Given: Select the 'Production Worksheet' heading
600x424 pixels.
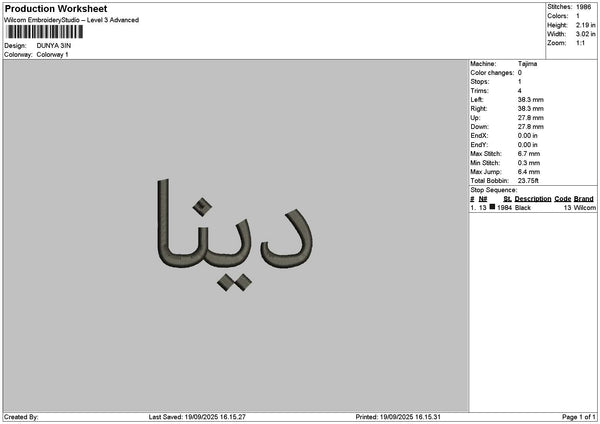Looking at the screenshot, I should [x=56, y=8].
